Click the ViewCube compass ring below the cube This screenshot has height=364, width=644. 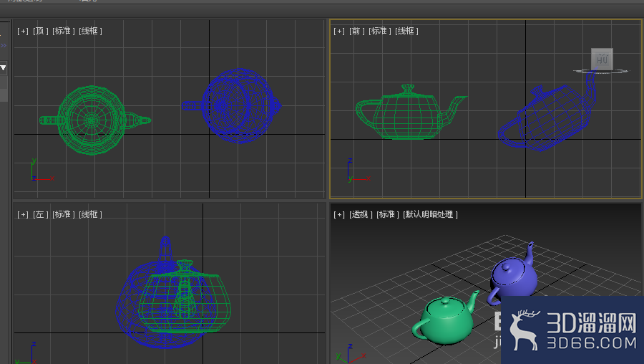[601, 72]
